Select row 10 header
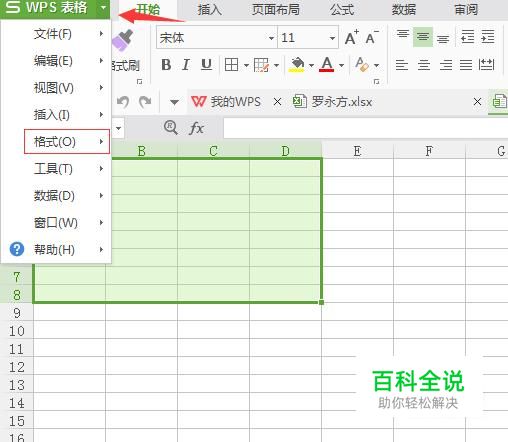This screenshot has width=508, height=442. click(17, 331)
